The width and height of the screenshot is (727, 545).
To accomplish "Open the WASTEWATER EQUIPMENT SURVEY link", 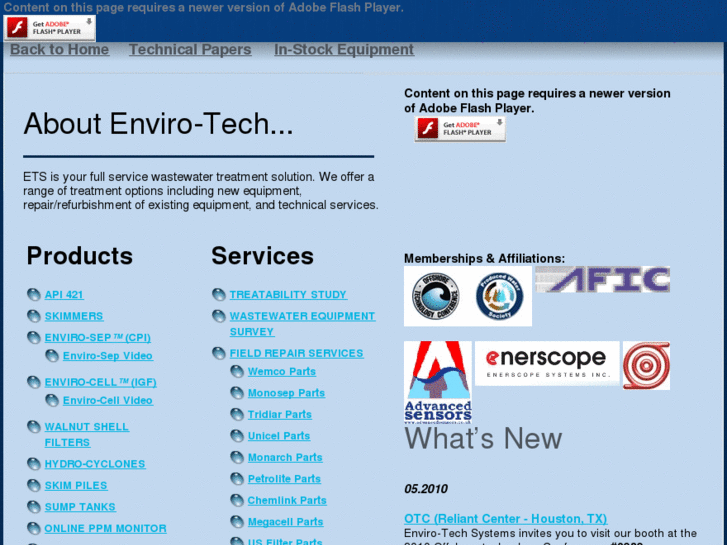I will point(303,324).
